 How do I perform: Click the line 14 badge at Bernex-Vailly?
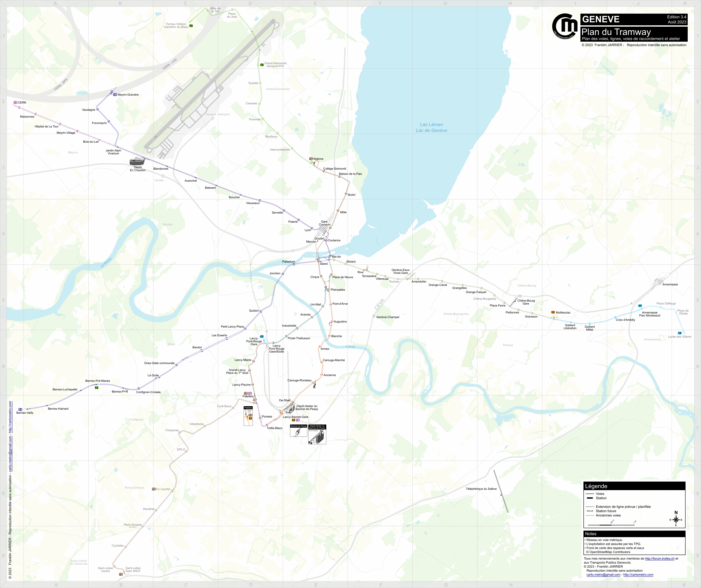tap(20, 409)
